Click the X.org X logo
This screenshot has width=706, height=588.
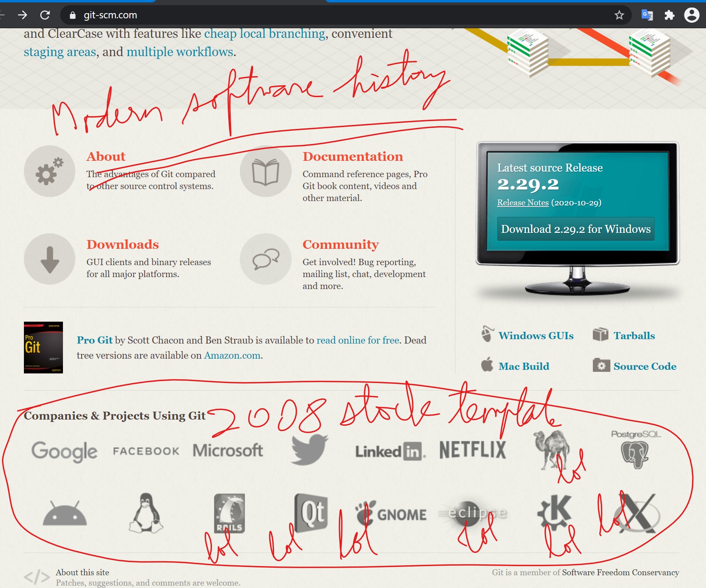(x=637, y=514)
